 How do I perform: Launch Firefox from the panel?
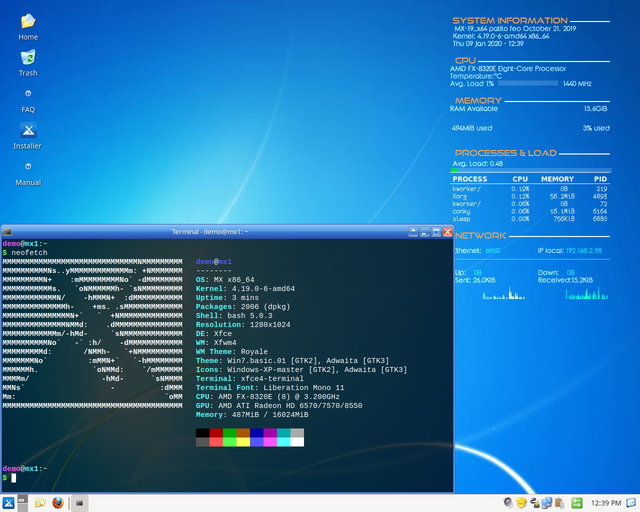[x=58, y=503]
